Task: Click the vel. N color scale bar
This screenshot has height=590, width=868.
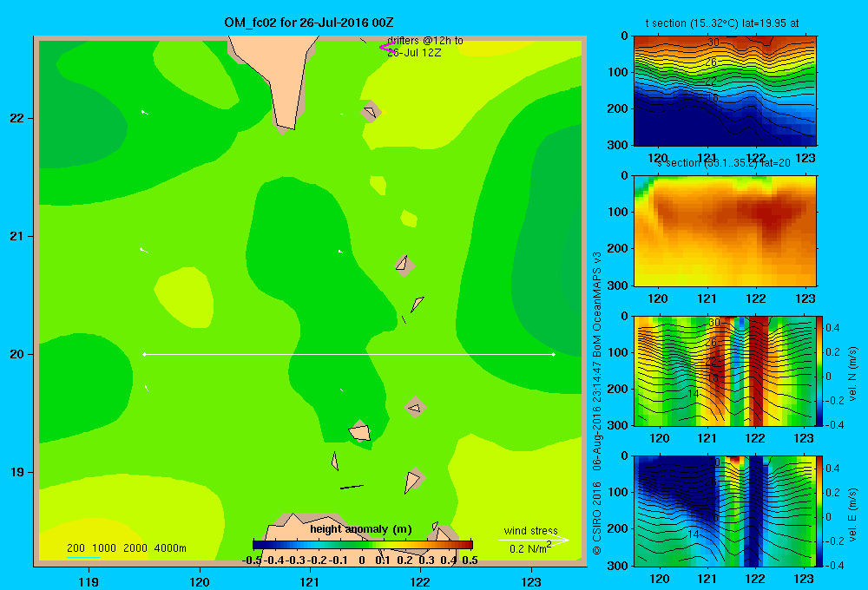Action: point(819,370)
